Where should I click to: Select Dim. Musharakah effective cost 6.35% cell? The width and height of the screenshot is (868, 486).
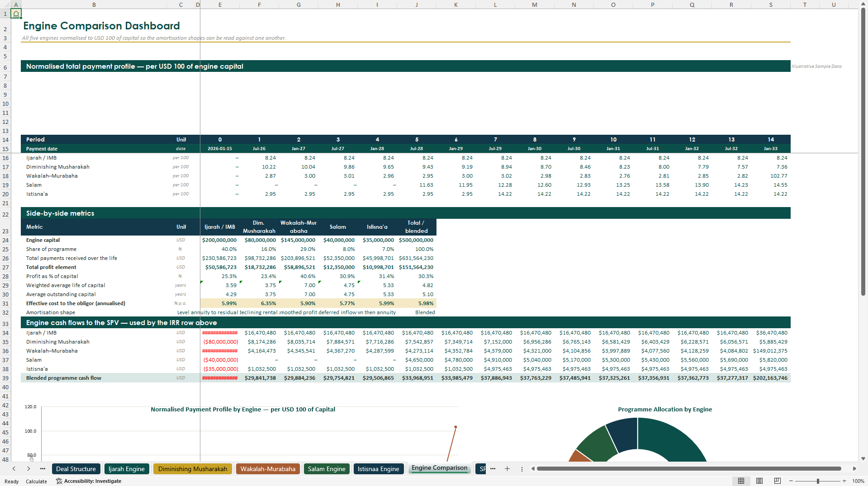[259, 303]
